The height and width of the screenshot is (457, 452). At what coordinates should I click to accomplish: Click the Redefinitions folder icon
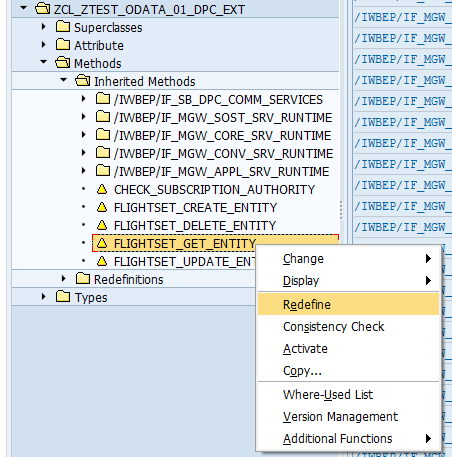[83, 278]
